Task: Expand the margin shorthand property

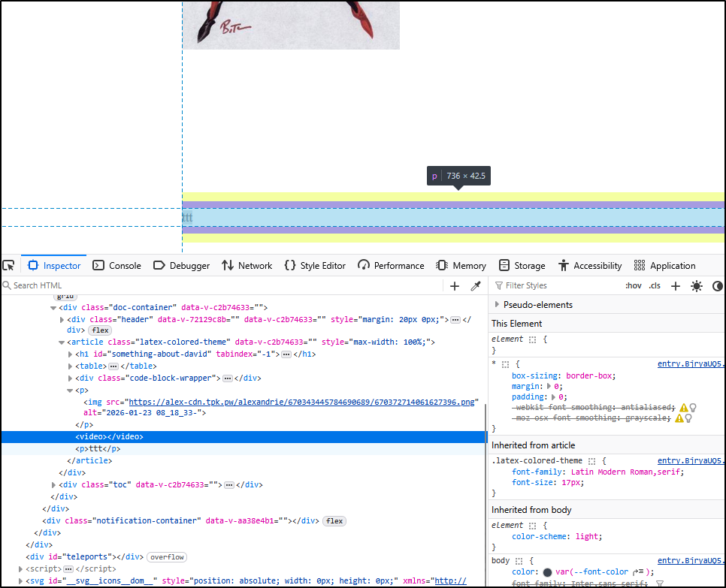Action: 548,386
